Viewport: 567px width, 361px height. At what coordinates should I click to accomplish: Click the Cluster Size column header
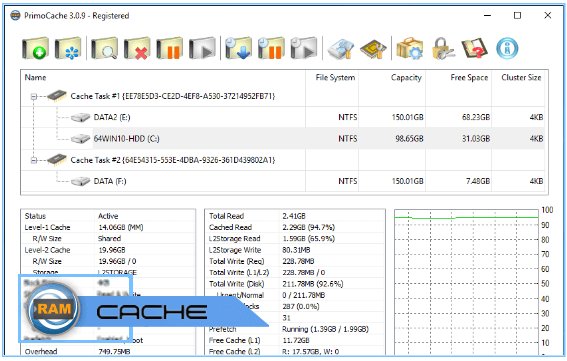pyautogui.click(x=521, y=77)
